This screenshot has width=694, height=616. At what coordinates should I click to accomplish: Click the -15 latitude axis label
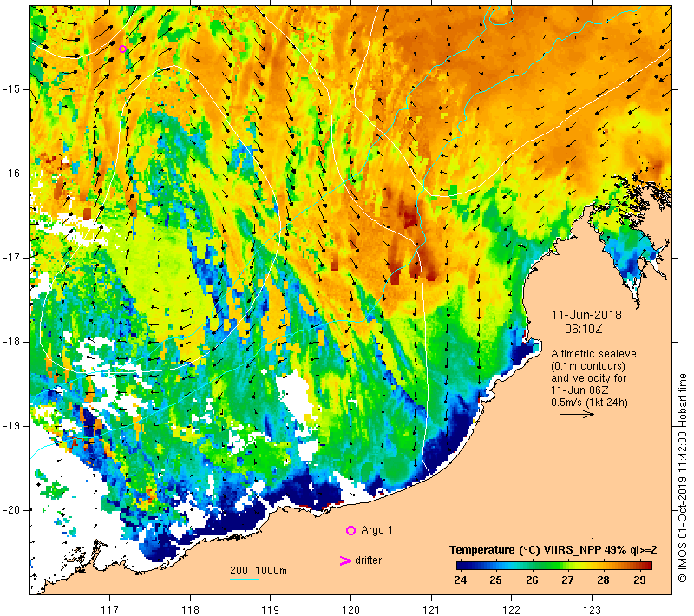coord(11,89)
